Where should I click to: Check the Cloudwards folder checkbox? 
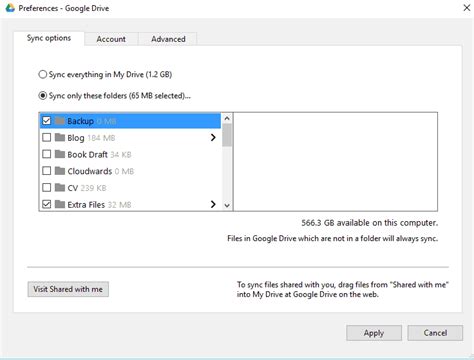(x=47, y=171)
